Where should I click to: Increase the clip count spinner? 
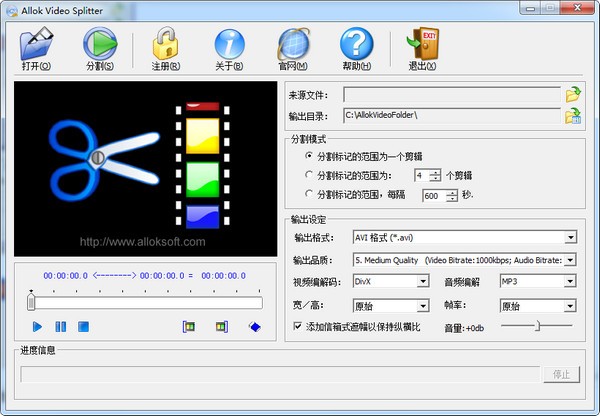point(435,172)
